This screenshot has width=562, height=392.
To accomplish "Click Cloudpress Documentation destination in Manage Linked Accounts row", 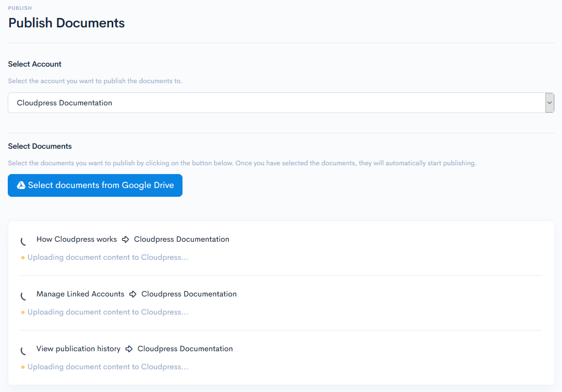I will click(x=189, y=294).
